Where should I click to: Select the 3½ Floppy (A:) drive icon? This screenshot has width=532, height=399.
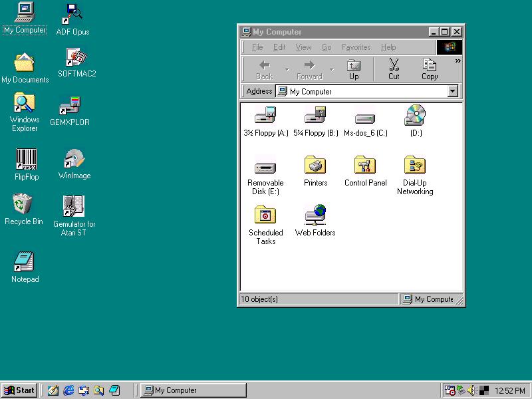pos(265,115)
